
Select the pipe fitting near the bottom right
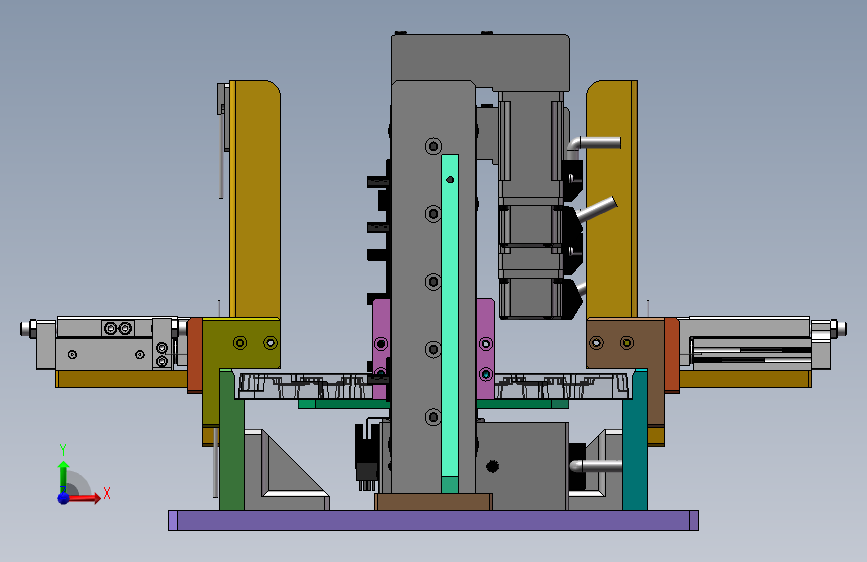click(596, 466)
